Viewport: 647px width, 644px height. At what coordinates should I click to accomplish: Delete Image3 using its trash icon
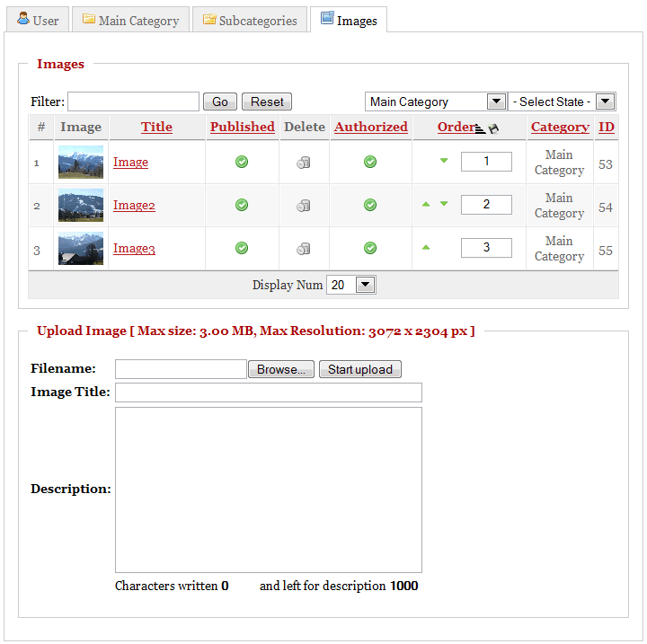click(304, 249)
